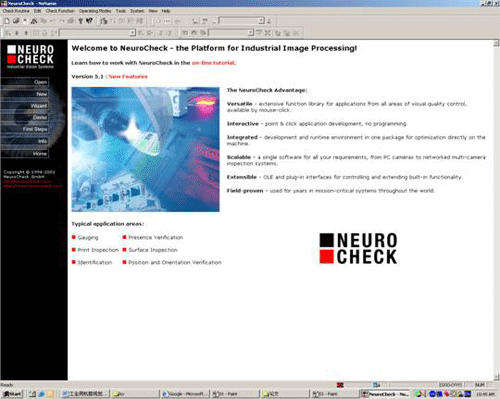Click the print toolbar icon
Viewport: 500px width, 399px height.
click(71, 21)
